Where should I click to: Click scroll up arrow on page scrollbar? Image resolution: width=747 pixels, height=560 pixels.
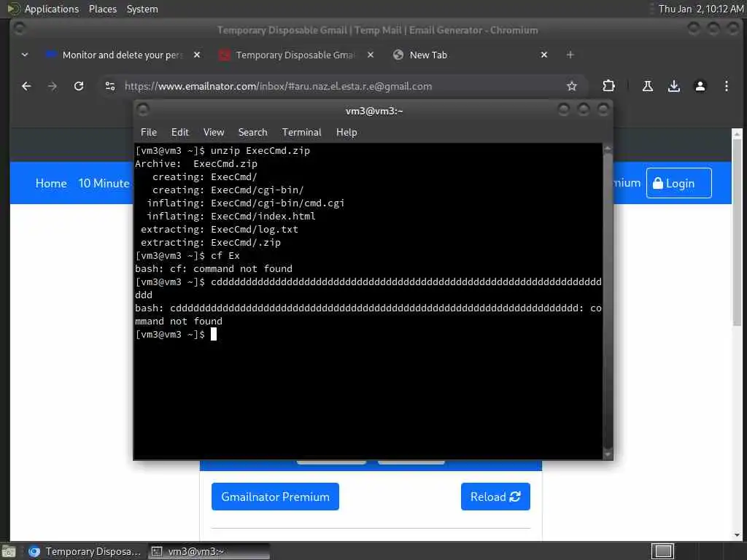(x=737, y=134)
